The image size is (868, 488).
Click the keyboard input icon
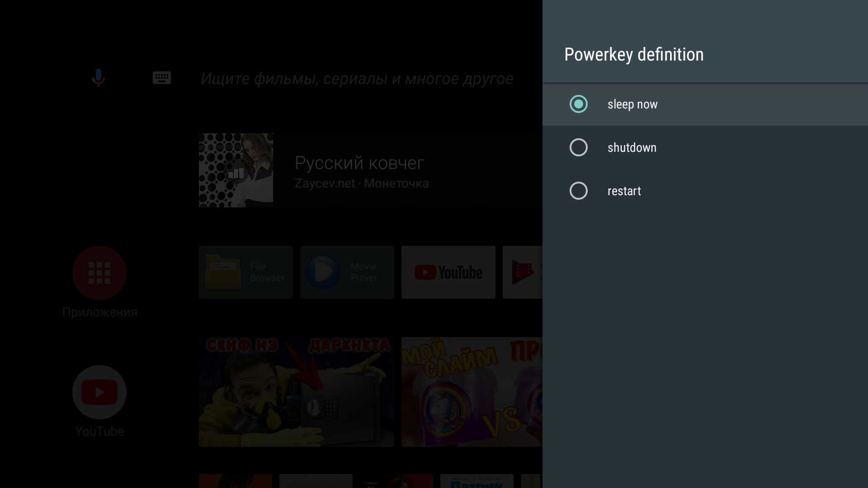pyautogui.click(x=160, y=77)
